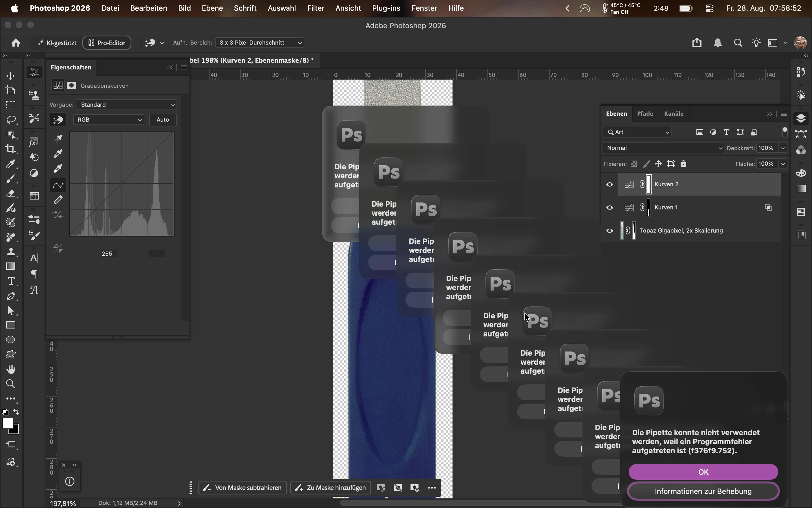Image resolution: width=812 pixels, height=508 pixels.
Task: Select the Lasso tool
Action: click(x=11, y=120)
